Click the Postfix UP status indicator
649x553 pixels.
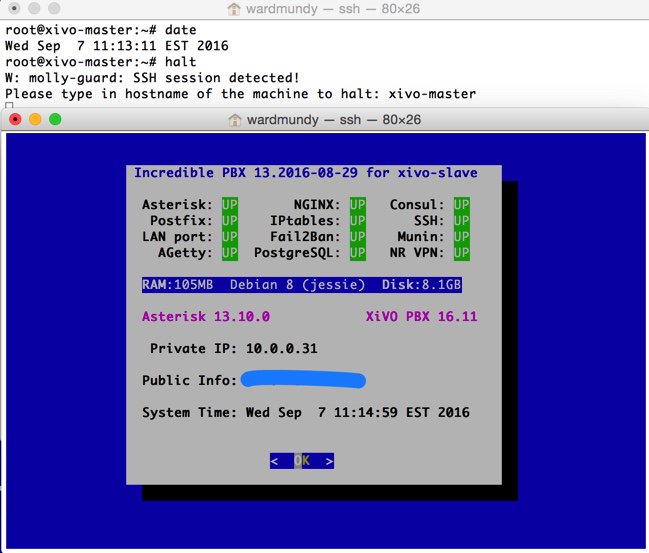230,221
